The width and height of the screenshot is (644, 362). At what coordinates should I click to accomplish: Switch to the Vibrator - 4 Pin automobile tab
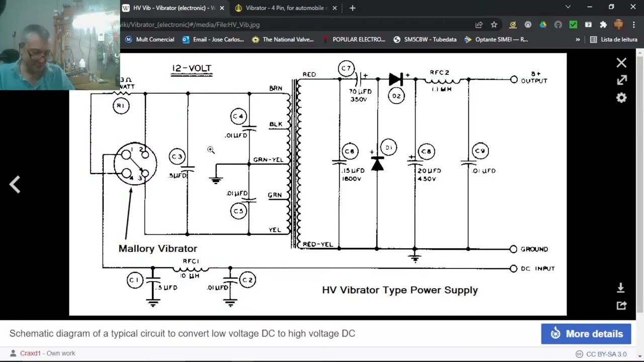(x=286, y=8)
